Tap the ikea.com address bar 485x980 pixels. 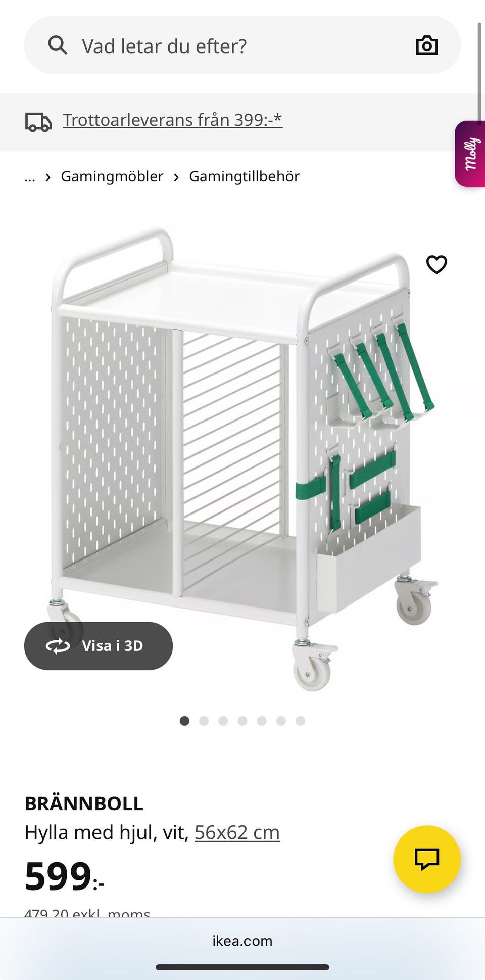tap(243, 941)
